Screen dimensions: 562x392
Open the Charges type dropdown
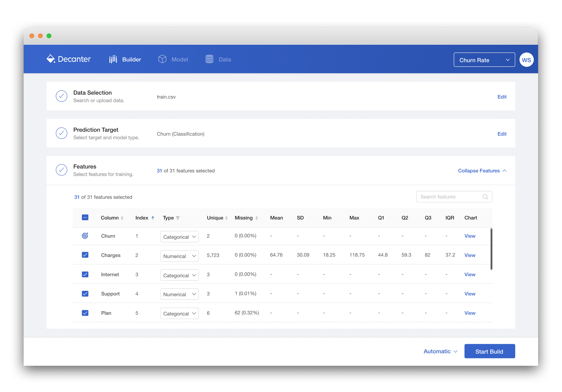click(x=180, y=256)
